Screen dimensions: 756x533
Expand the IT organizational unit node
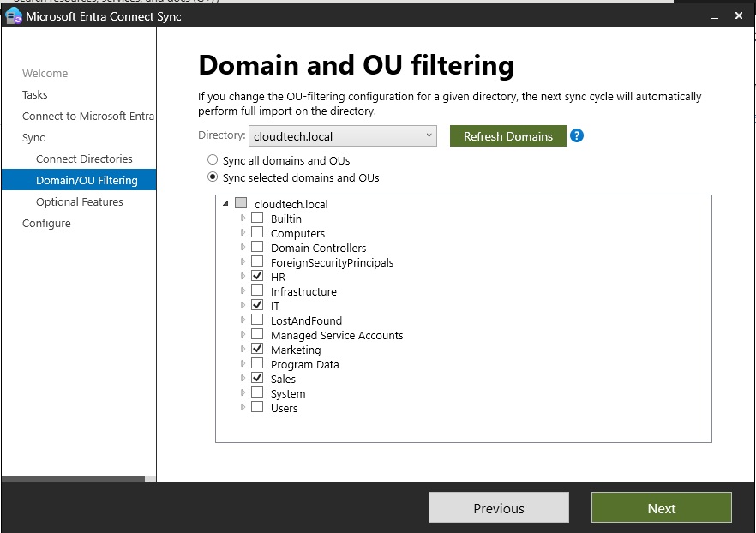pos(243,306)
